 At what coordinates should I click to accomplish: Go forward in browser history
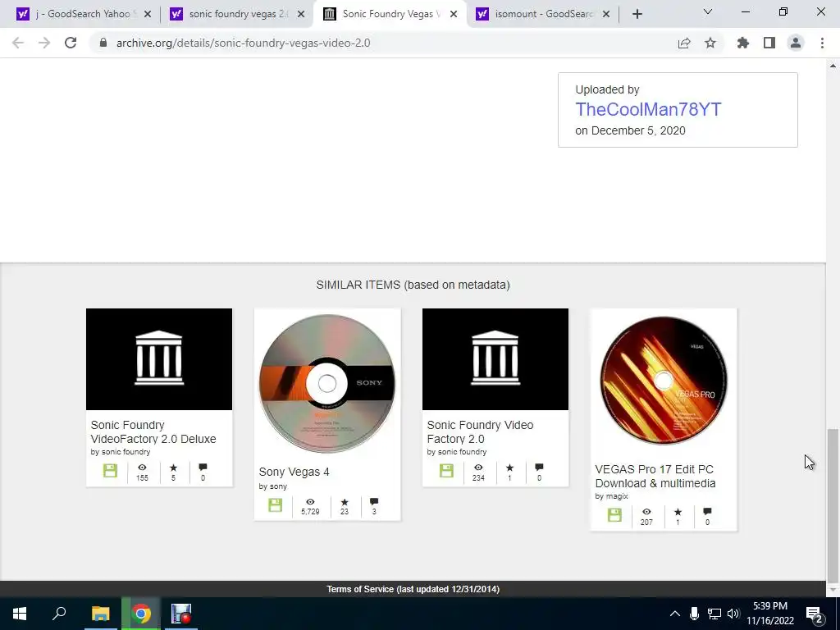[44, 43]
